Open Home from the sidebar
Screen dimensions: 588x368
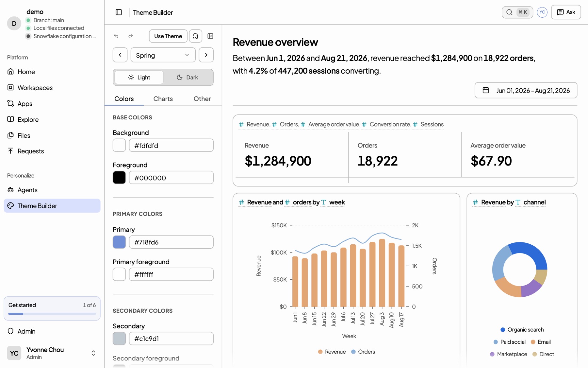point(52,72)
